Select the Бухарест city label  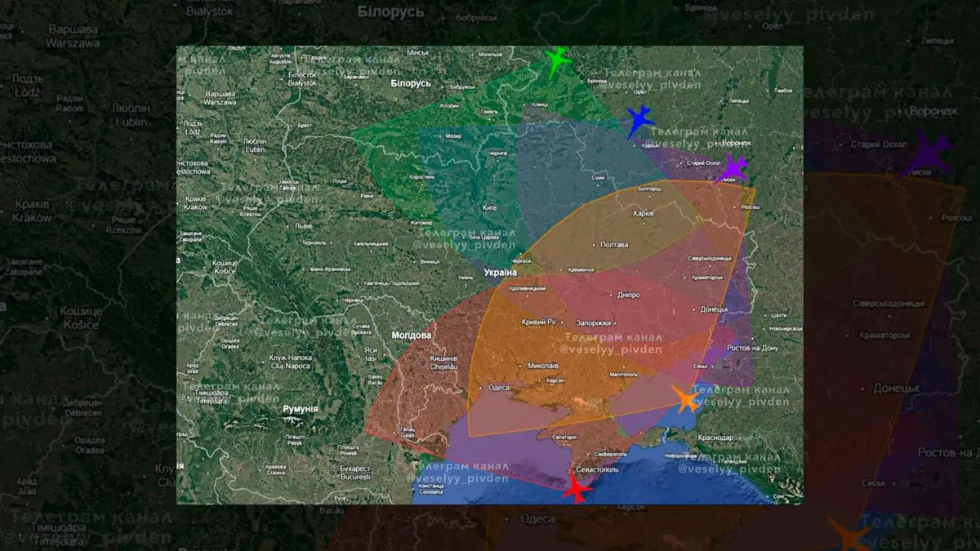point(354,469)
